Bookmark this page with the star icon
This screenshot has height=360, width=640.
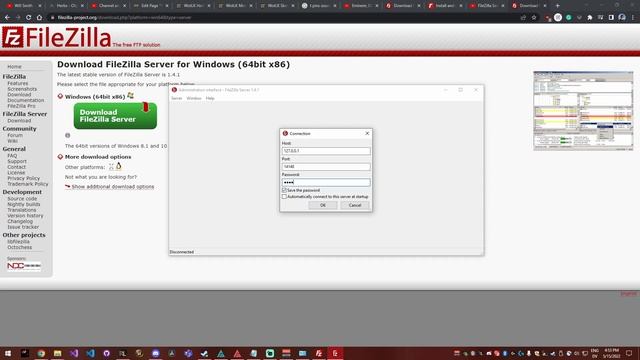[x=534, y=18]
